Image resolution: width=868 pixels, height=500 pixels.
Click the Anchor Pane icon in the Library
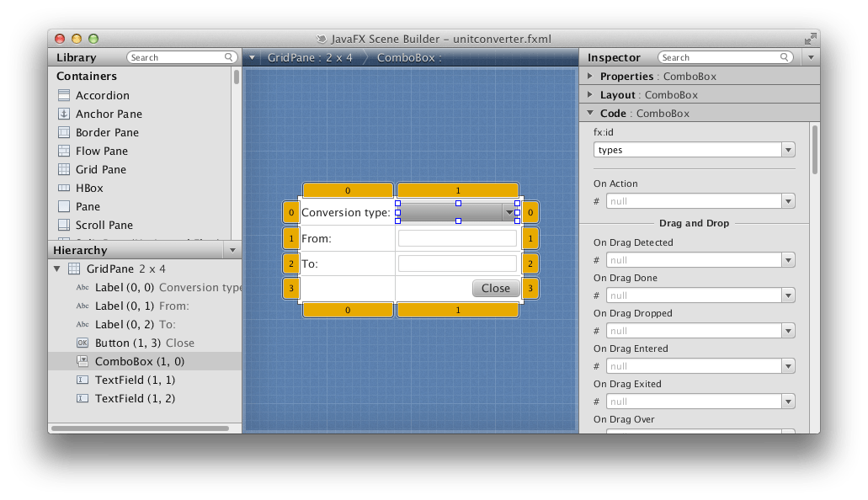(62, 114)
